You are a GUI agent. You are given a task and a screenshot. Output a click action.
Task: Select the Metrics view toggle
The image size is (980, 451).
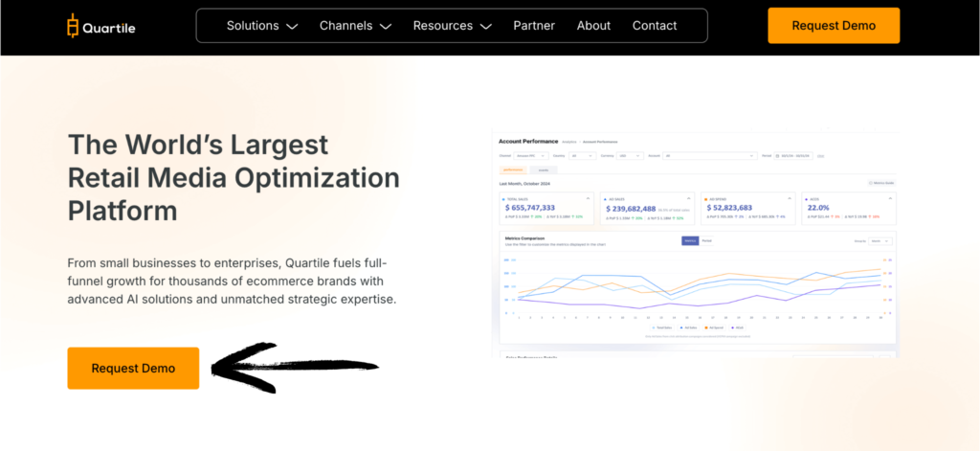point(690,241)
